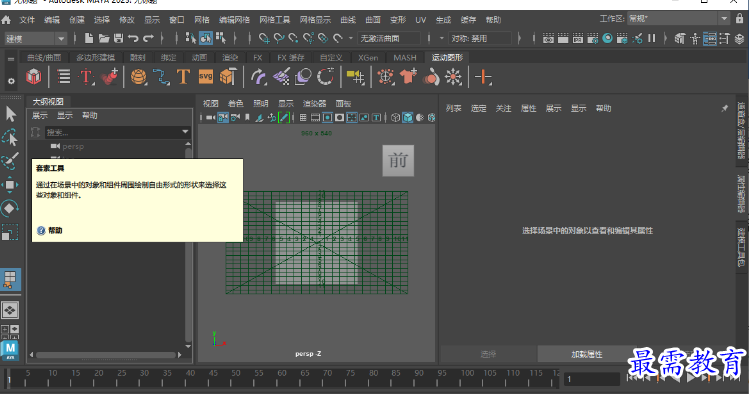Pick the Rotate tool in toolbox
Screen dimensions: 752x394
coord(10,209)
